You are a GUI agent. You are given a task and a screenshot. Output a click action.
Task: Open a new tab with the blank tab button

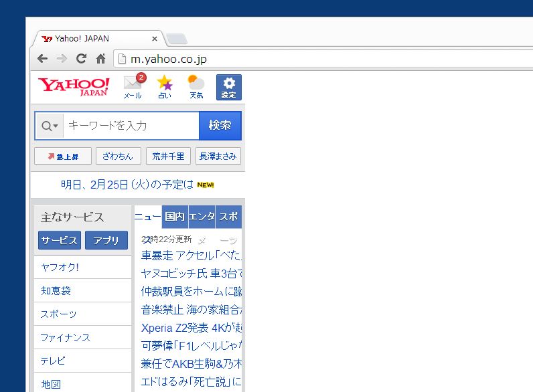pos(177,39)
